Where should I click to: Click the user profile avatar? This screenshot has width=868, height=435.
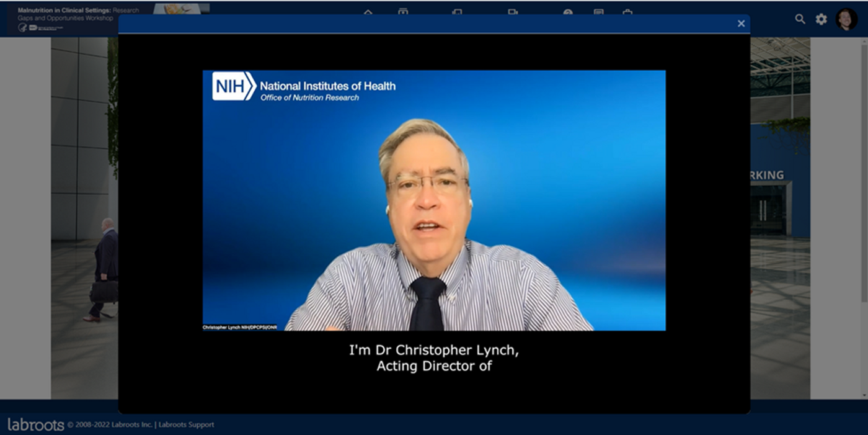(x=846, y=19)
